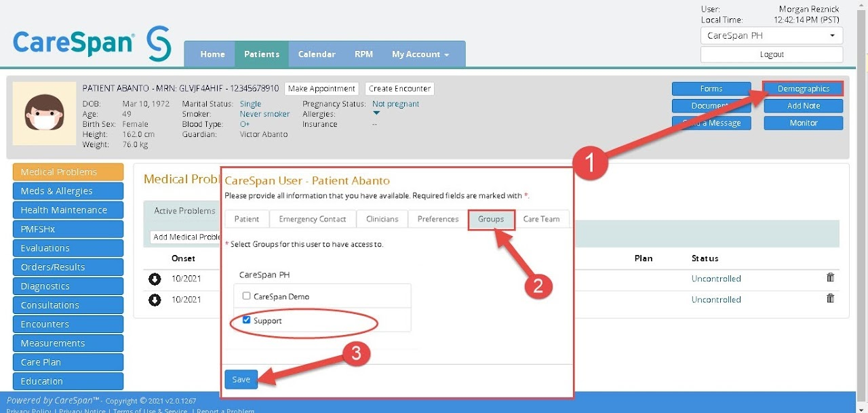Open Consultations section
868x413 pixels.
coord(68,305)
